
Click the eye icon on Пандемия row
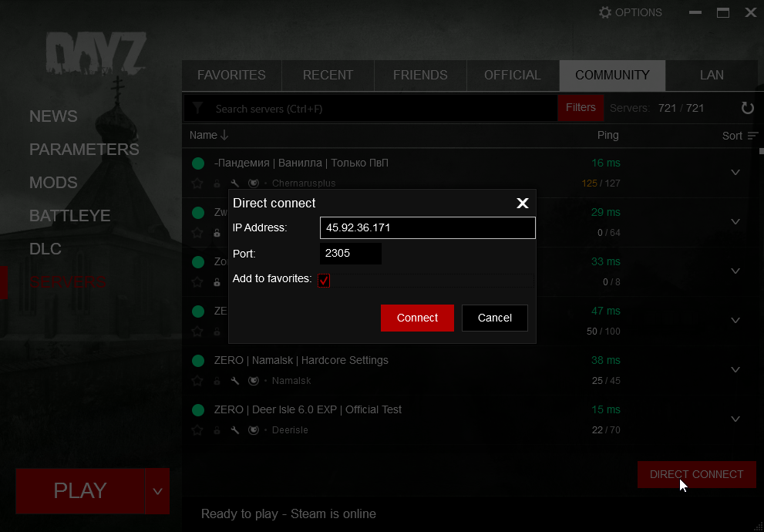(254, 184)
